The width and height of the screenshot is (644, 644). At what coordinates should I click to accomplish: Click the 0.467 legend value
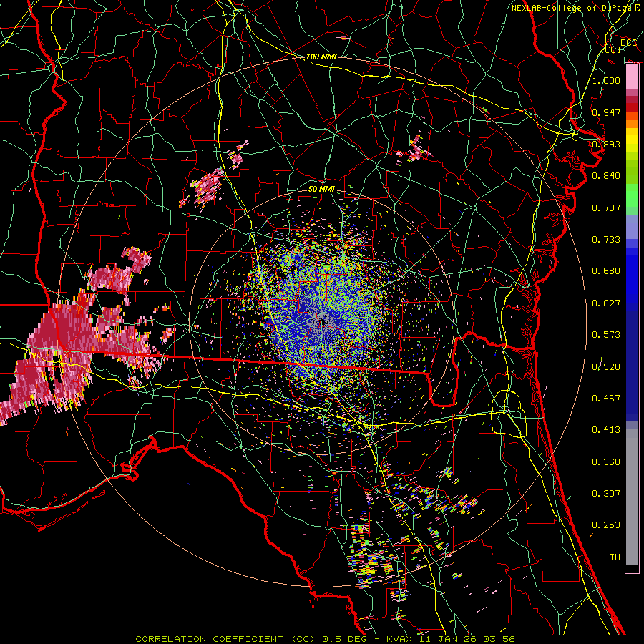(606, 398)
